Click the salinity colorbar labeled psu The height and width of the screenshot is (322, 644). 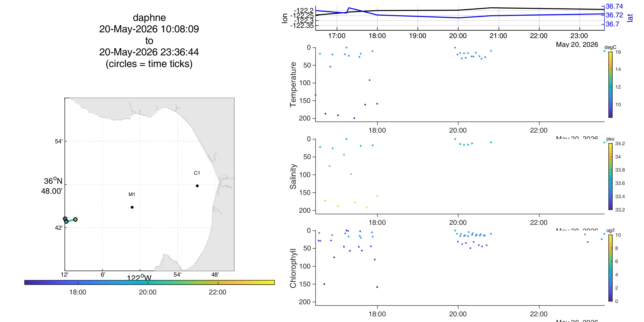[x=610, y=177]
